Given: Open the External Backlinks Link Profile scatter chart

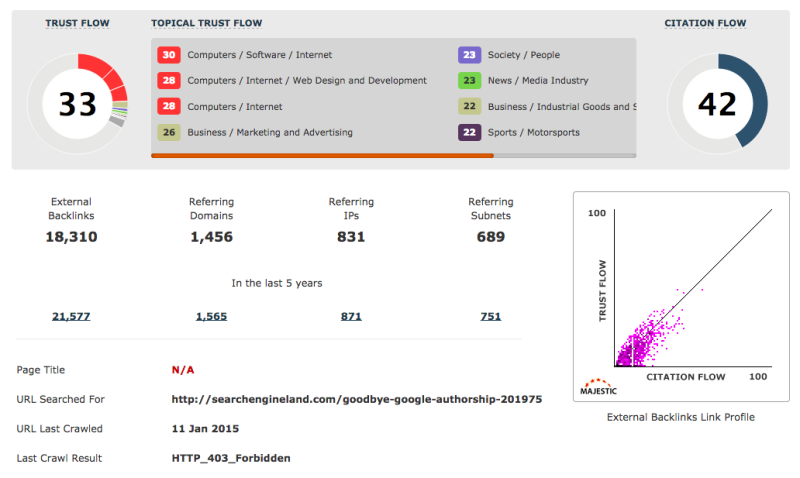Looking at the screenshot, I should pos(681,296).
